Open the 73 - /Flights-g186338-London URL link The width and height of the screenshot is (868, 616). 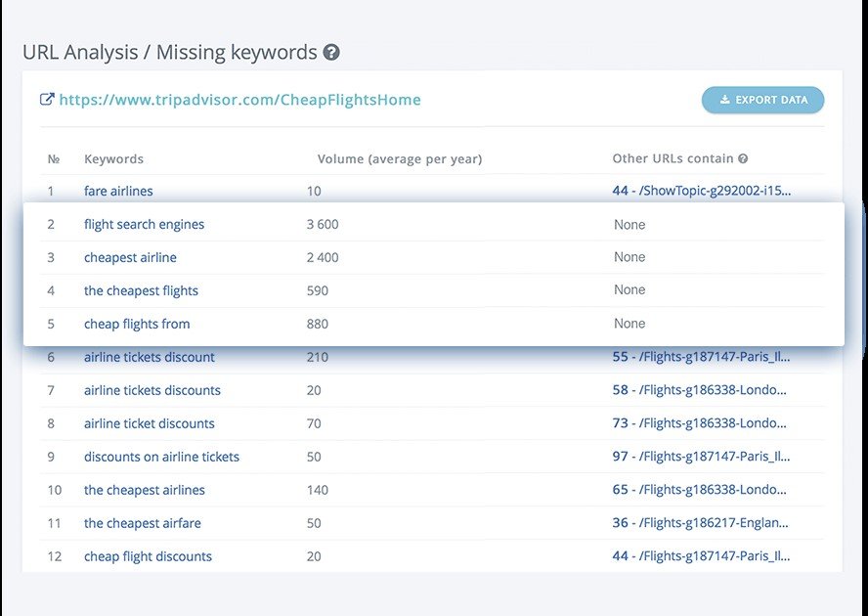click(x=699, y=423)
